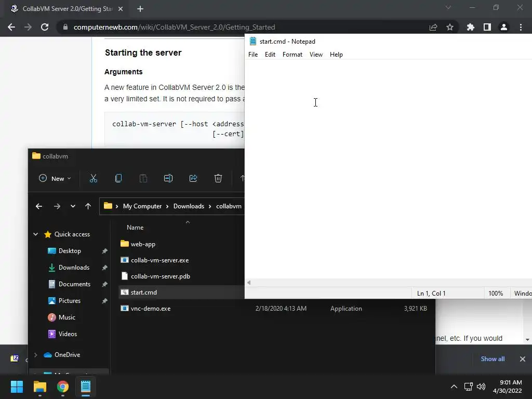Viewport: 532px width, 399px height.
Task: Click the taskbar network icon
Action: click(x=469, y=387)
